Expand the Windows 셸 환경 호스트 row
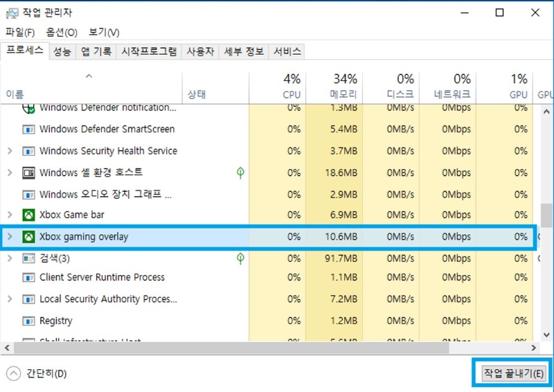The height and width of the screenshot is (392, 554). click(10, 173)
